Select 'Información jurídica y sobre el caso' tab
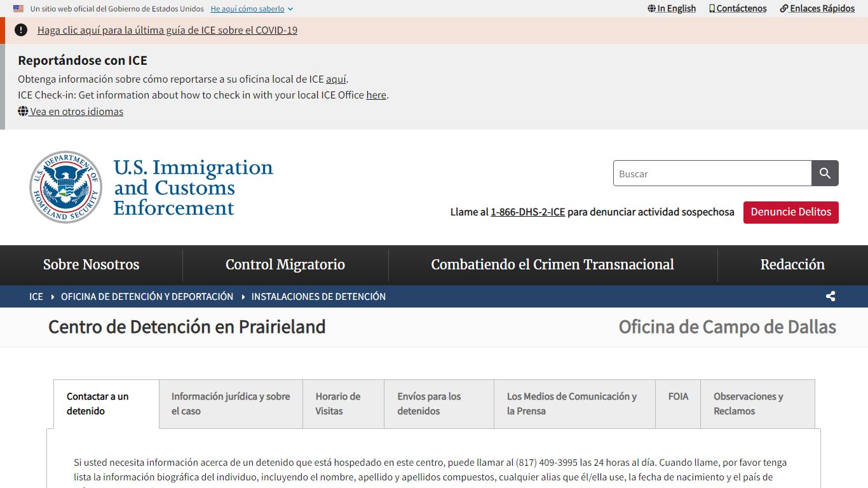Viewport: 868px width, 488px height. click(x=231, y=404)
